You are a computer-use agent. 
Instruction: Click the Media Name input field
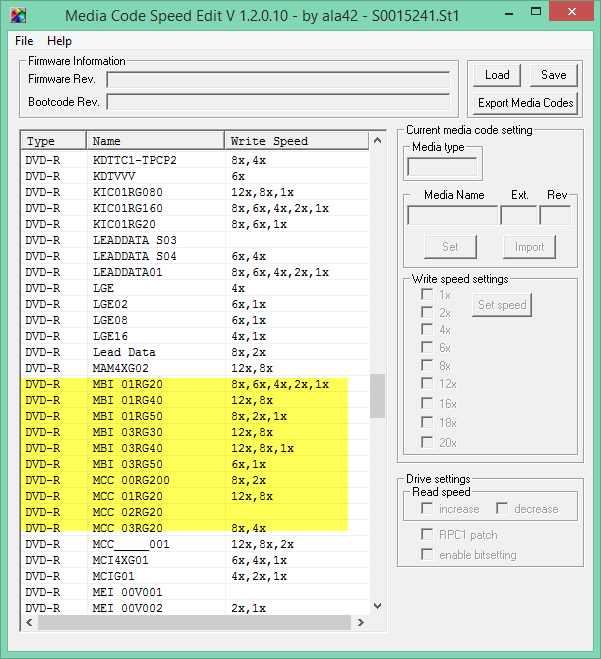tap(452, 215)
